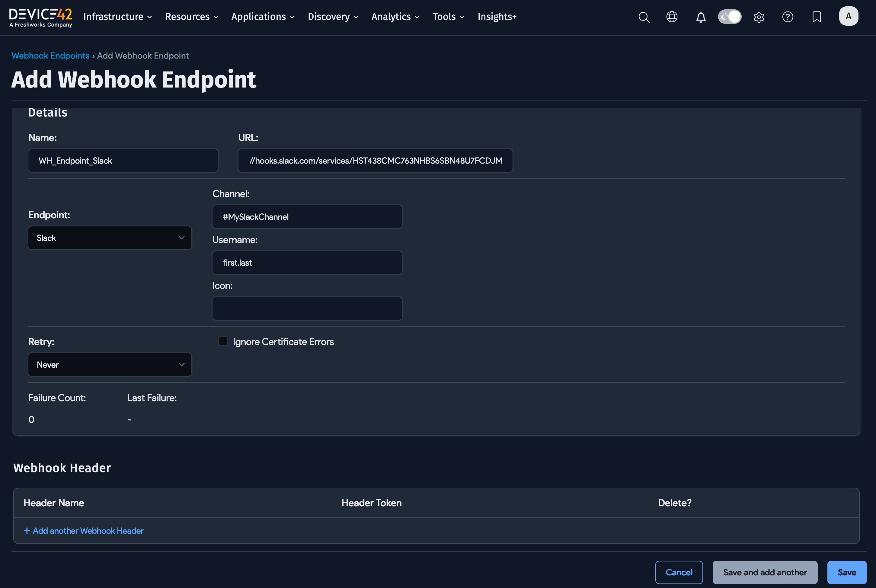Image resolution: width=876 pixels, height=588 pixels.
Task: Click the Device42 logo
Action: pos(40,18)
